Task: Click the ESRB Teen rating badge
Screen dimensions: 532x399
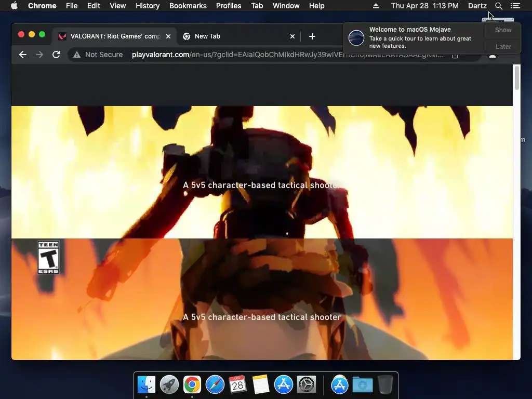Action: 48,258
